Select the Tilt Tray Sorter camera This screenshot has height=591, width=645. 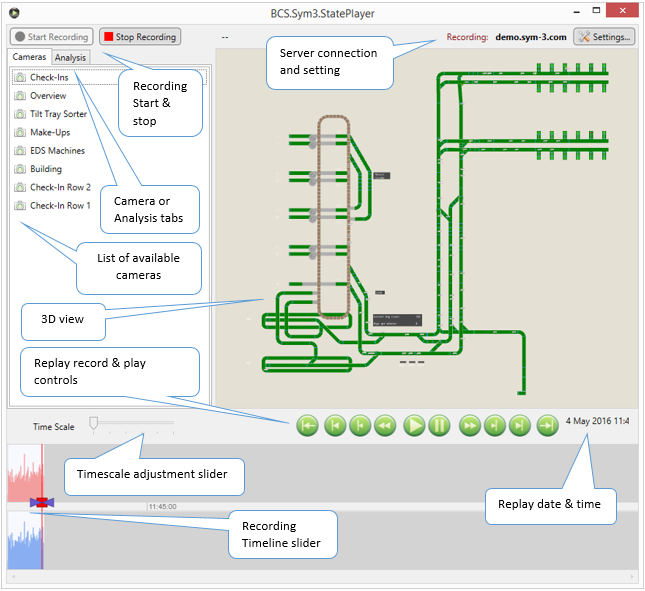(x=58, y=114)
